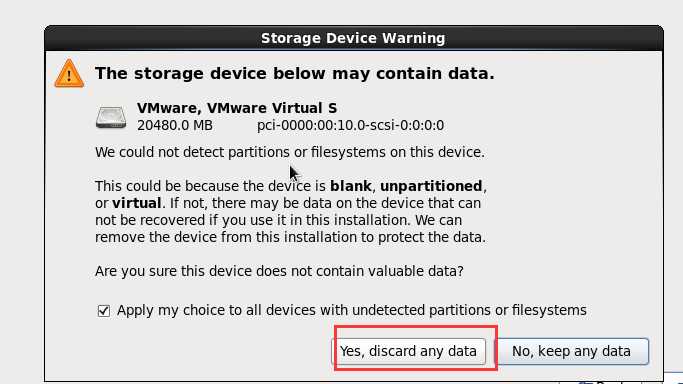Select the 'VMware, VMware Virtual S' device name
This screenshot has width=683, height=384.
237,108
